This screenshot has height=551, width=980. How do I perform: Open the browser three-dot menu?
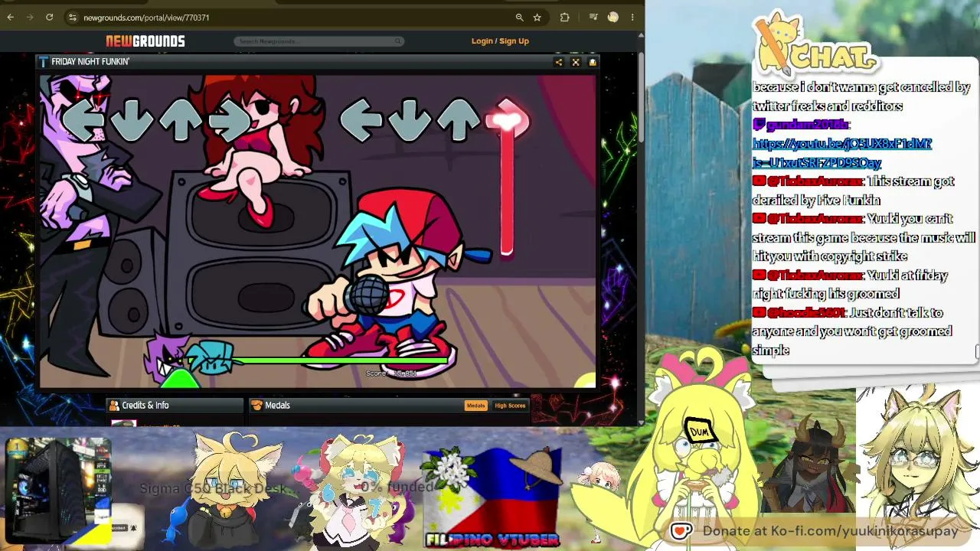632,17
